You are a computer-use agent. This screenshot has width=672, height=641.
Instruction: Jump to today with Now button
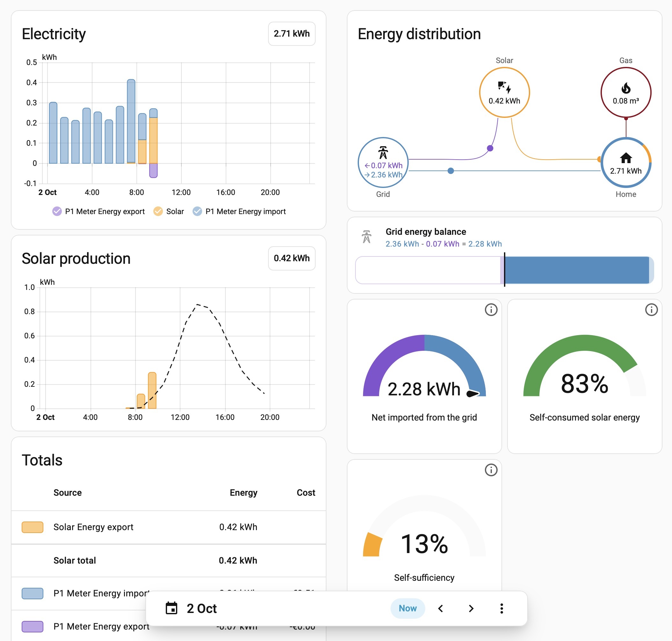(x=407, y=608)
